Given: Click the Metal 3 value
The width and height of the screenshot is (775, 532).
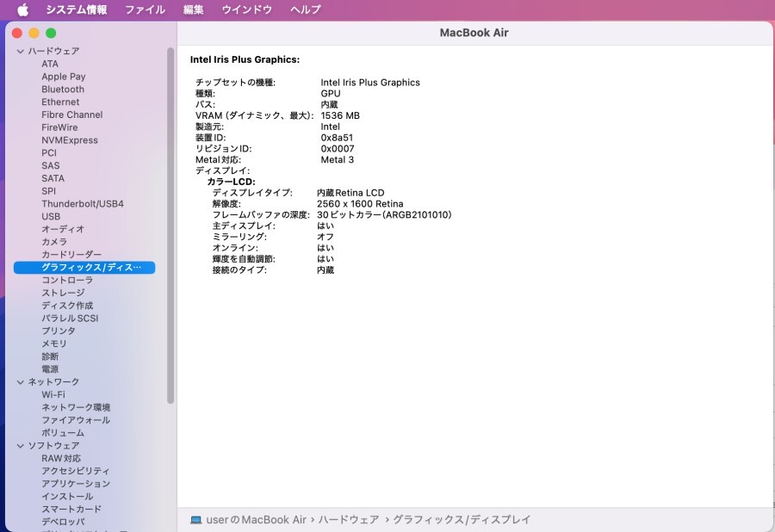Looking at the screenshot, I should [x=337, y=160].
